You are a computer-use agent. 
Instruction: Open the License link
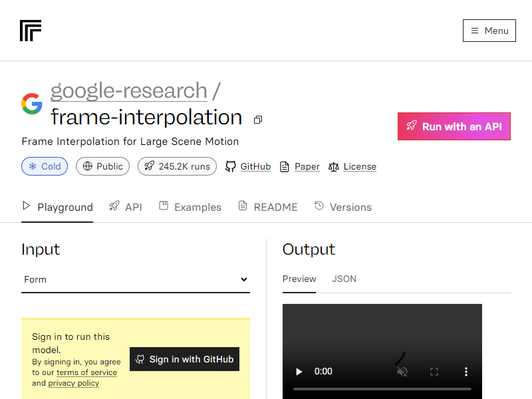360,167
